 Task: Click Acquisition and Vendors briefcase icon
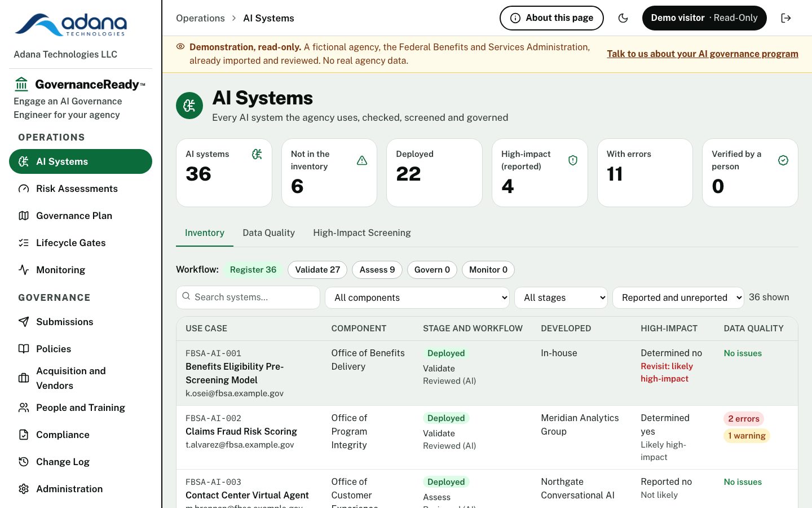tap(24, 378)
